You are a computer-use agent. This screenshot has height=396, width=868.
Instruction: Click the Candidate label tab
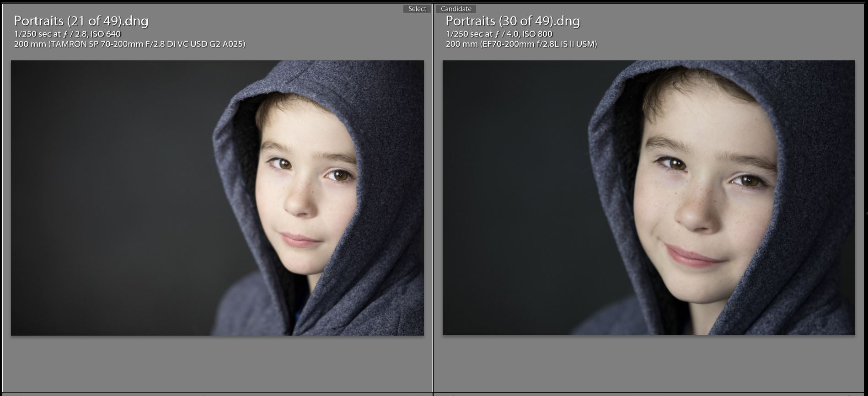tap(456, 9)
